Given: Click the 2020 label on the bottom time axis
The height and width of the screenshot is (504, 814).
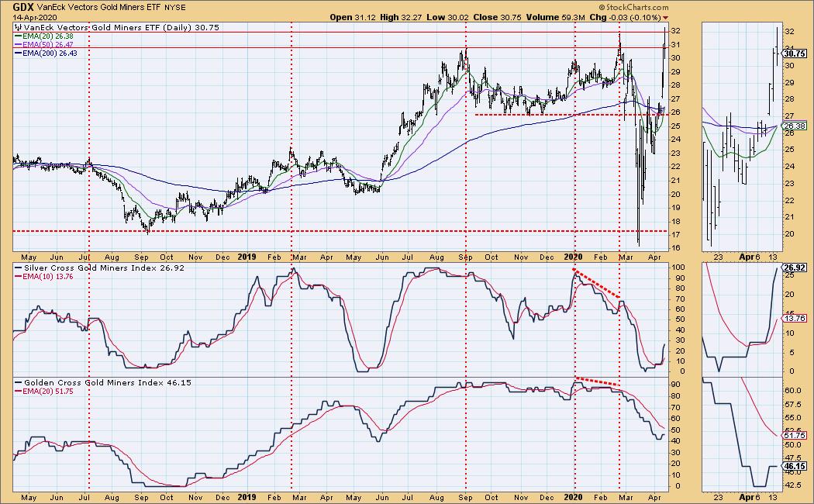Looking at the screenshot, I should (573, 497).
